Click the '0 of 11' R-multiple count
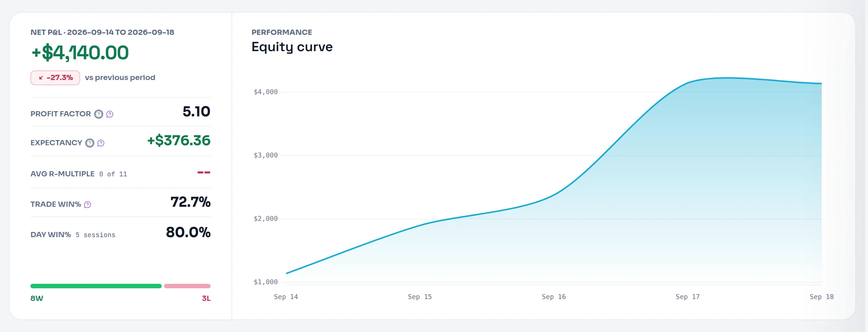Viewport: 868px width, 332px height. click(x=113, y=174)
